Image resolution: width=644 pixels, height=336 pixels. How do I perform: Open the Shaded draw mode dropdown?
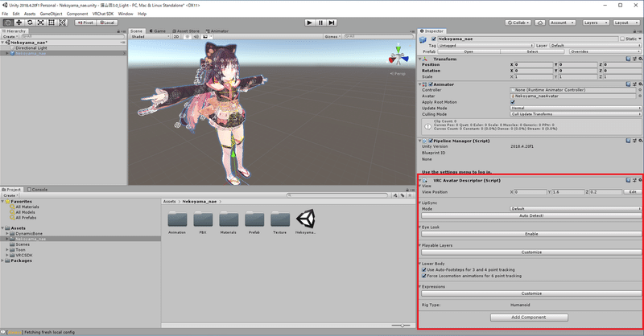pyautogui.click(x=150, y=36)
